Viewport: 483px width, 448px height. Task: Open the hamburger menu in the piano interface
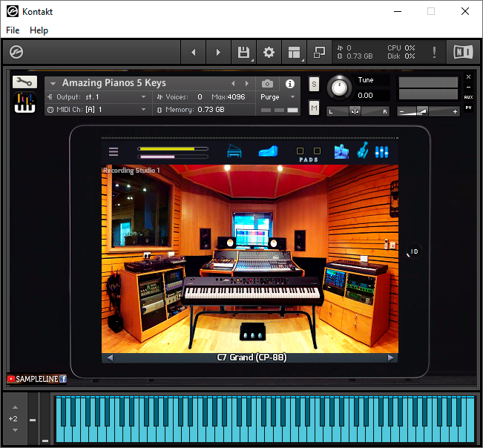(x=114, y=151)
